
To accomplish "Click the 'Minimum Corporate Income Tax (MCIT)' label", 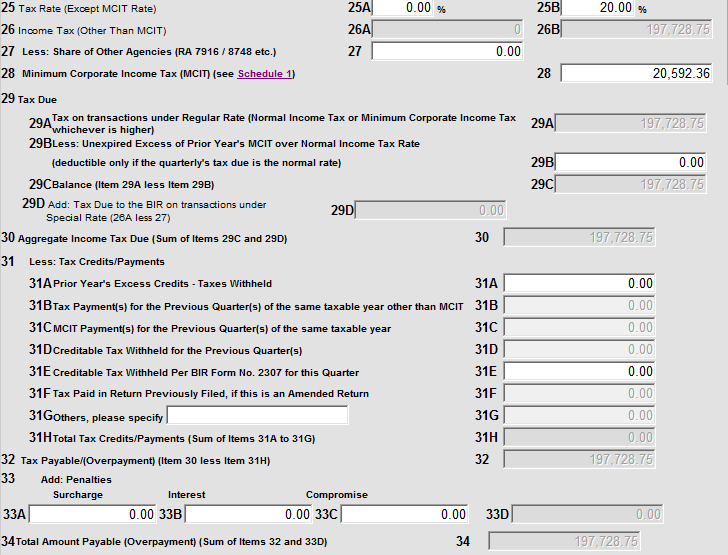I will coord(117,74).
